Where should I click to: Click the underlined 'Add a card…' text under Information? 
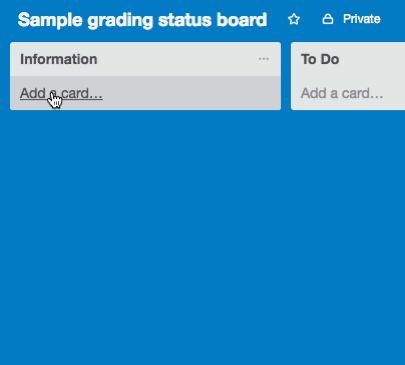point(61,93)
